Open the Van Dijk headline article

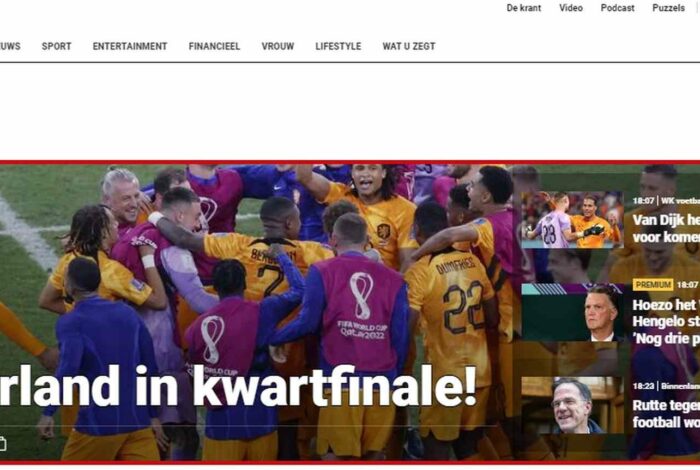pos(666,229)
